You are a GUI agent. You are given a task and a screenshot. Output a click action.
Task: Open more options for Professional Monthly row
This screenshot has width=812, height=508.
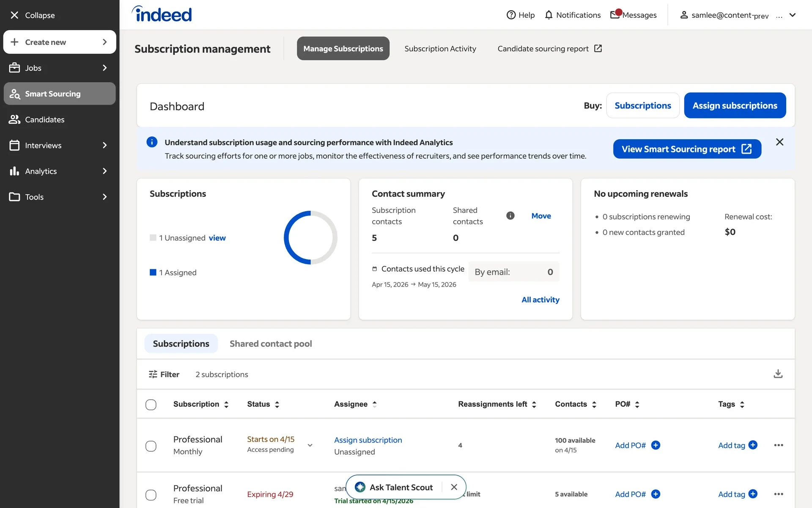(779, 445)
